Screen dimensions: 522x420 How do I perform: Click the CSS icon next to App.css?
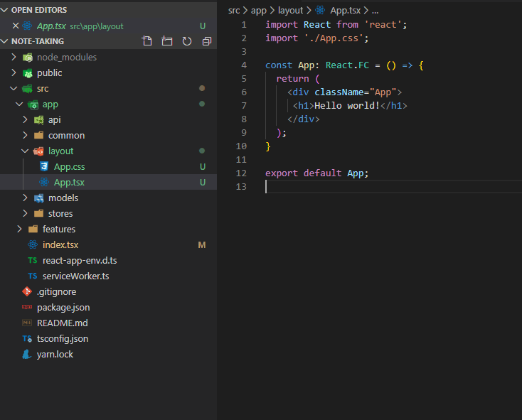pos(44,166)
